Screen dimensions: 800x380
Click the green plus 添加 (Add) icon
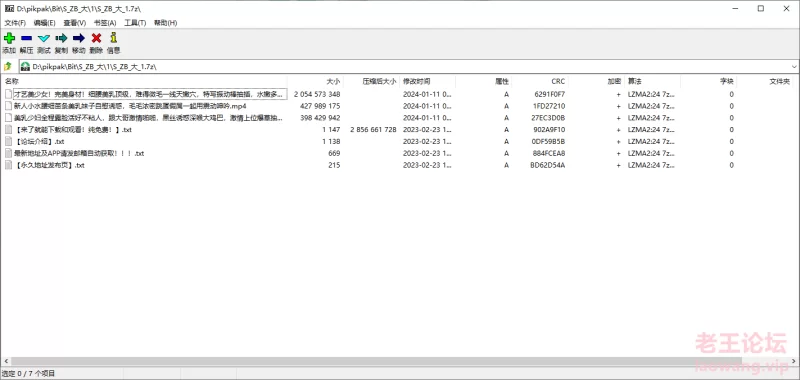pyautogui.click(x=9, y=38)
